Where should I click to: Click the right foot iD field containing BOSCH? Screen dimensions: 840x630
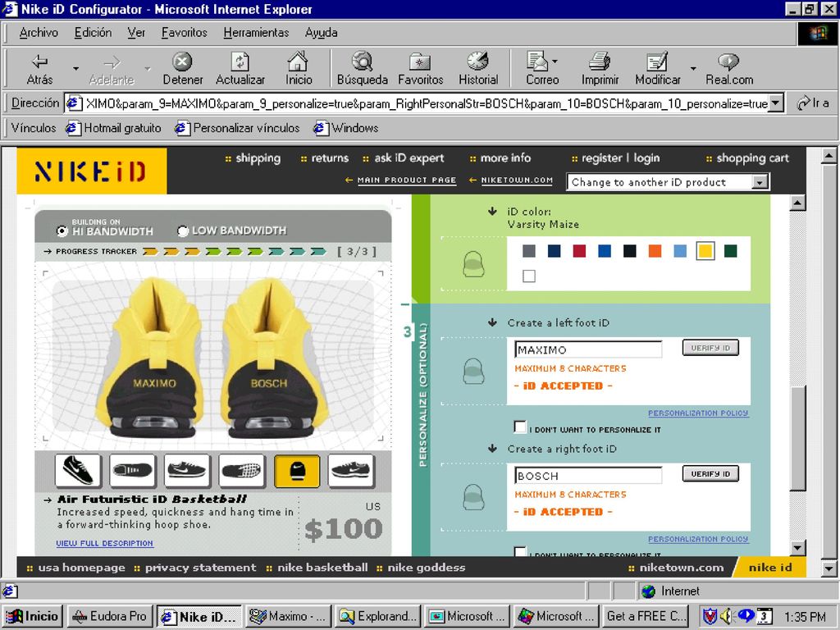pyautogui.click(x=588, y=475)
